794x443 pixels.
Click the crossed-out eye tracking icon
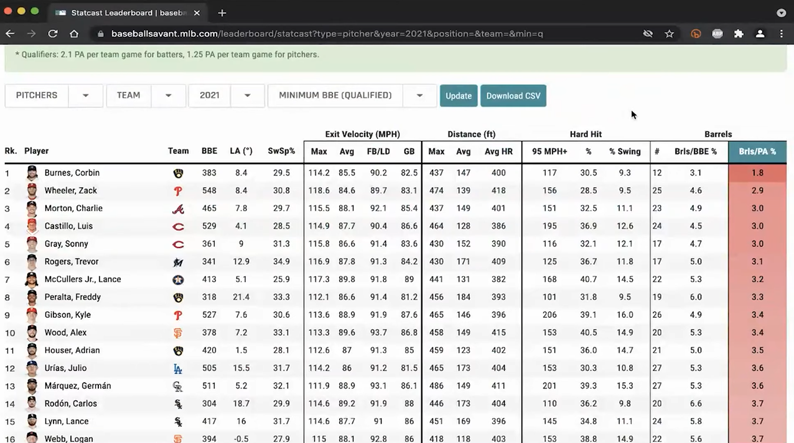coord(648,34)
